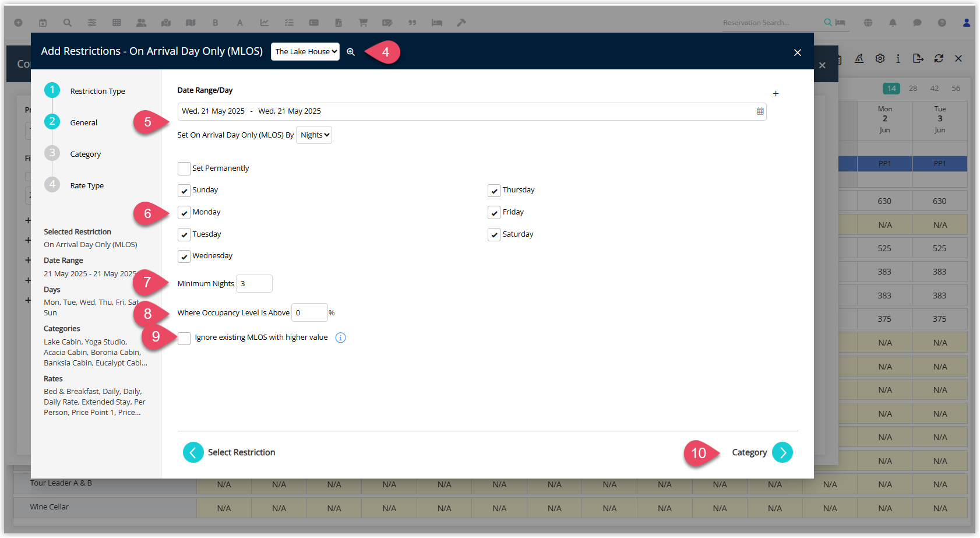Screen dimensions: 980x538
Task: Click the quotation marks icon
Action: pos(413,23)
